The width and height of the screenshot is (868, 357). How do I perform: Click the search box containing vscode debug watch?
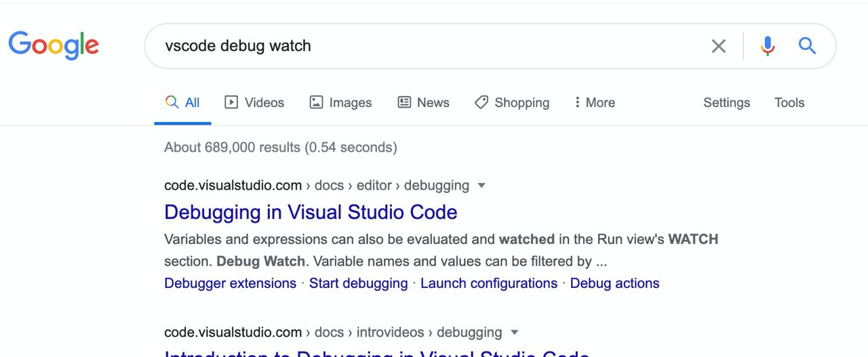coord(490,46)
